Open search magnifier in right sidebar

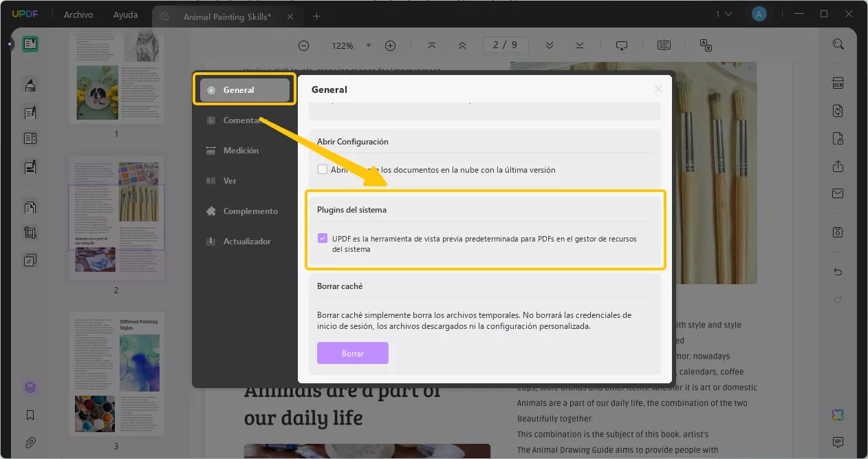[838, 44]
